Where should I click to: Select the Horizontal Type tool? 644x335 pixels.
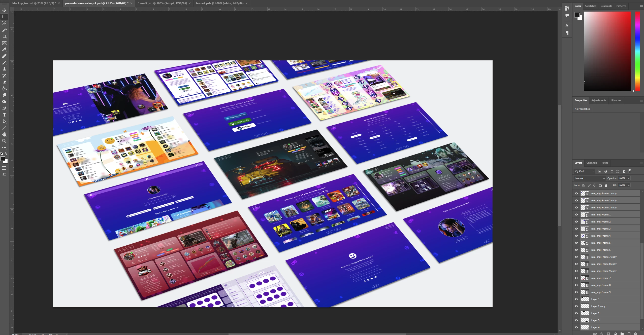4,115
